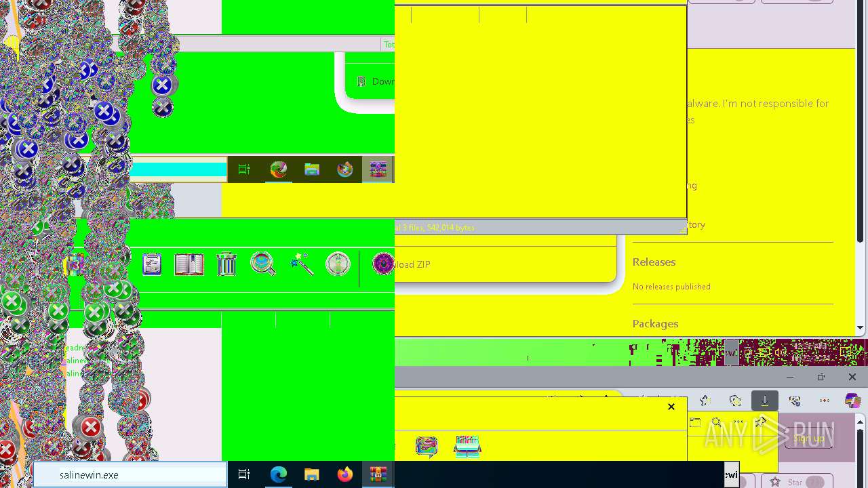868x488 pixels.
Task: Click the speech bubble icon in yellow panel
Action: (x=427, y=447)
